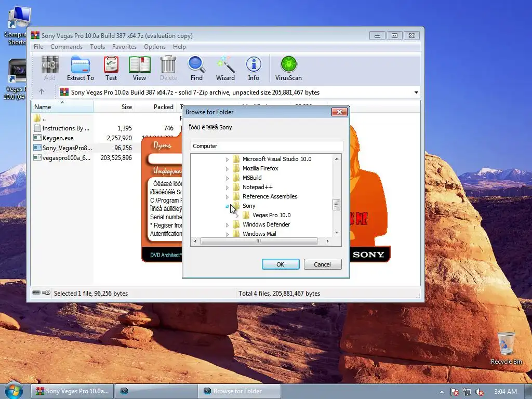Image resolution: width=532 pixels, height=399 pixels.
Task: Collapse the Sony tree node
Action: [227, 206]
